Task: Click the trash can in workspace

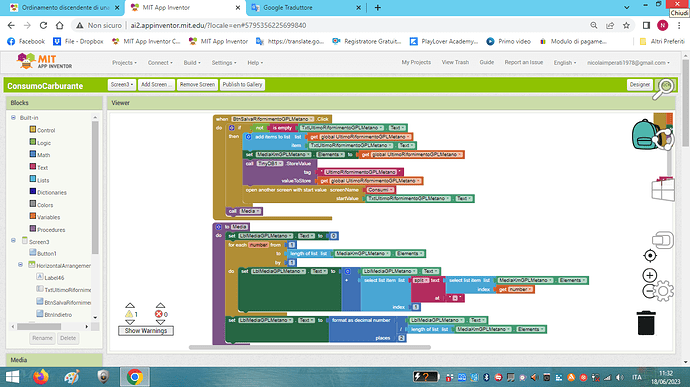Action: (x=646, y=323)
